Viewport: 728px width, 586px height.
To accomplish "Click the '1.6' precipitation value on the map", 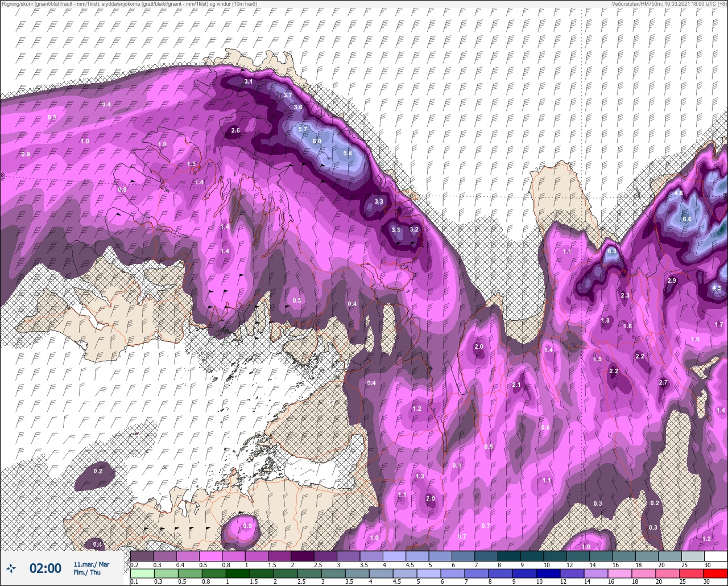I will pyautogui.click(x=627, y=326).
